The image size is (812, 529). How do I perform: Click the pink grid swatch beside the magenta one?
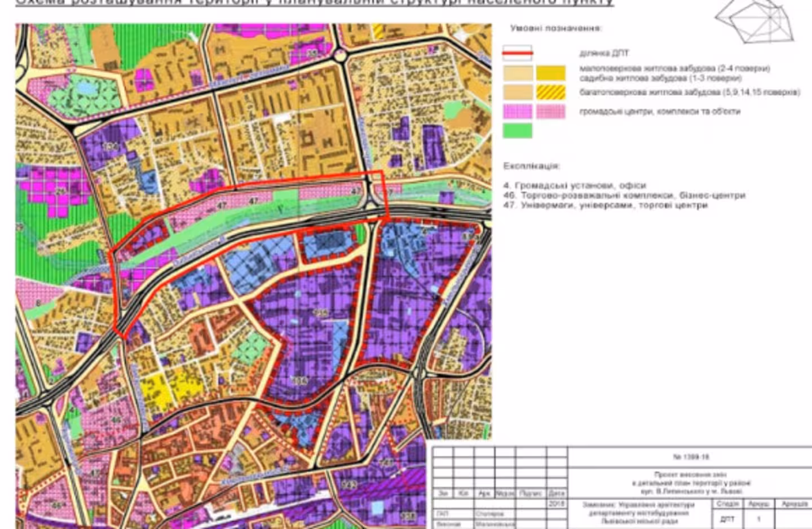tap(550, 111)
